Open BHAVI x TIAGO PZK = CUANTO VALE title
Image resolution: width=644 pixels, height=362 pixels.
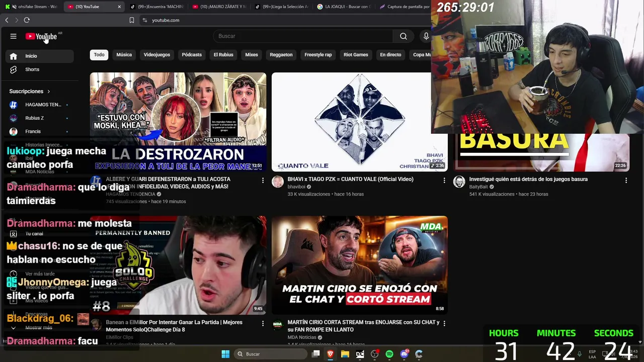click(x=350, y=179)
